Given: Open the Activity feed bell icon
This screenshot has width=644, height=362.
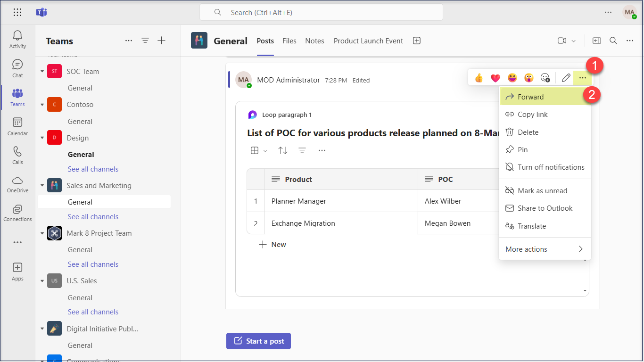Looking at the screenshot, I should [17, 39].
